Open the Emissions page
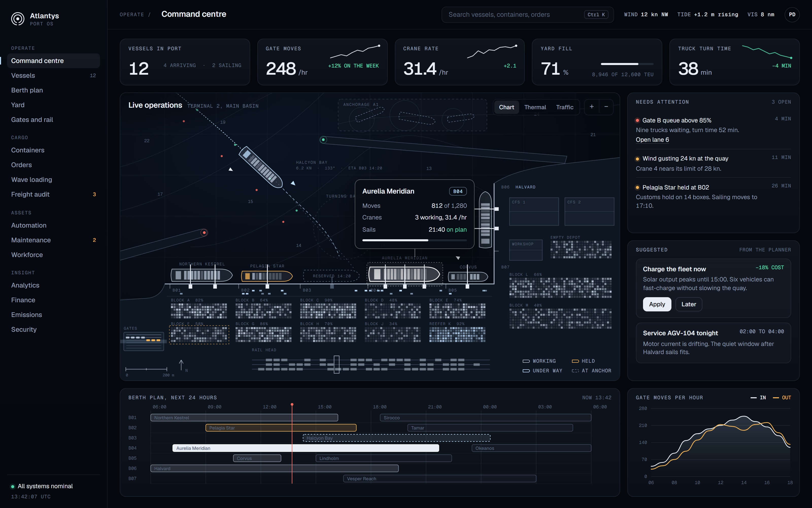Image resolution: width=812 pixels, height=508 pixels. pos(53,315)
